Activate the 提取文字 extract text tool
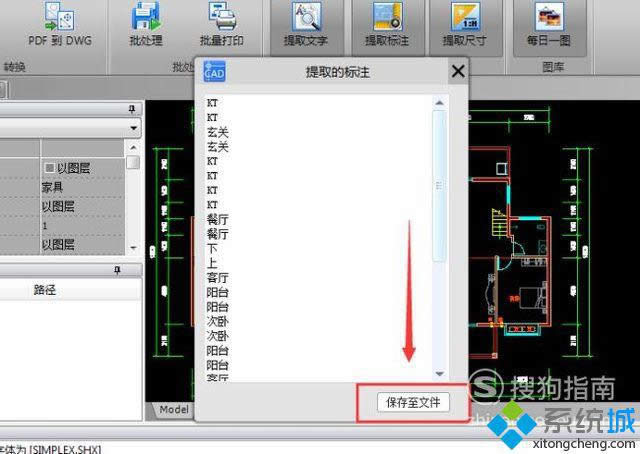The height and width of the screenshot is (454, 640). click(306, 26)
